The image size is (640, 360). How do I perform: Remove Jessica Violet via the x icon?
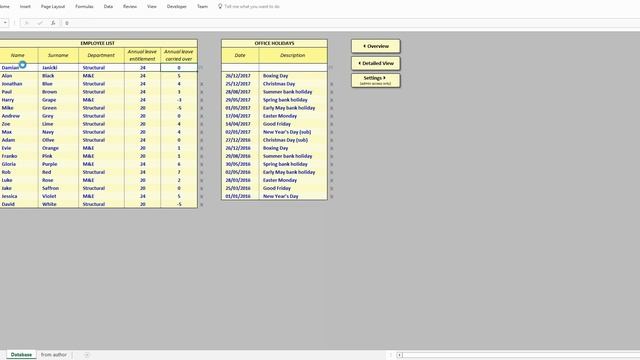click(x=202, y=196)
